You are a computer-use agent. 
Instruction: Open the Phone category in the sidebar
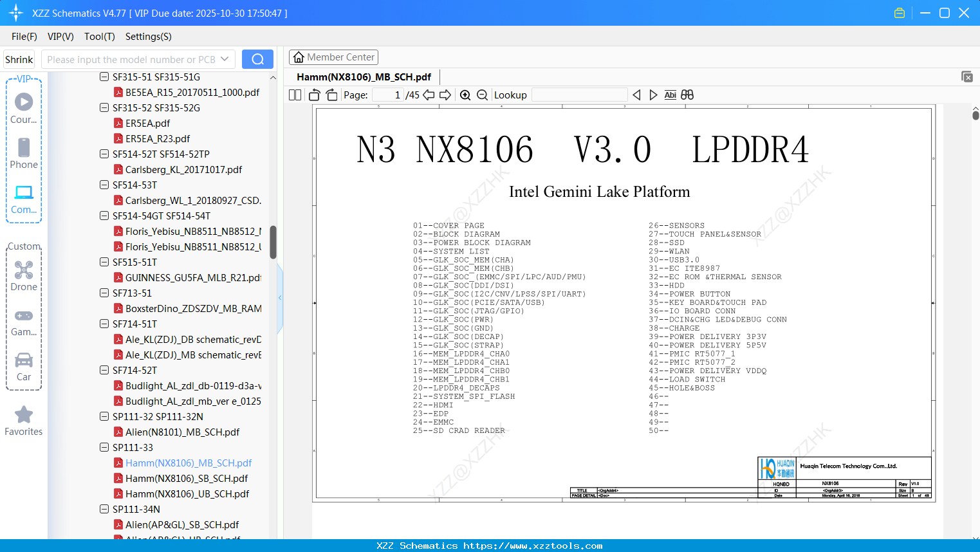click(24, 154)
